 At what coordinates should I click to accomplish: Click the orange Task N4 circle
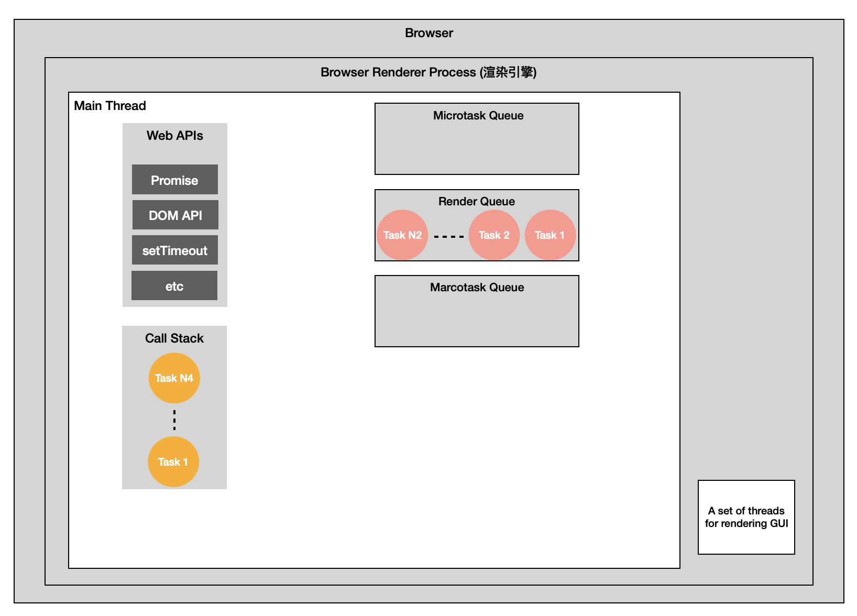174,378
